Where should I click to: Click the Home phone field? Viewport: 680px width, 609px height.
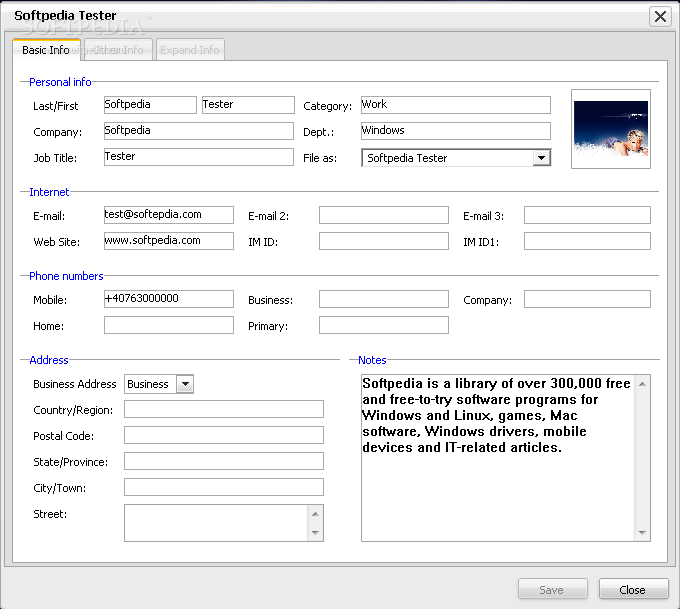(x=169, y=325)
